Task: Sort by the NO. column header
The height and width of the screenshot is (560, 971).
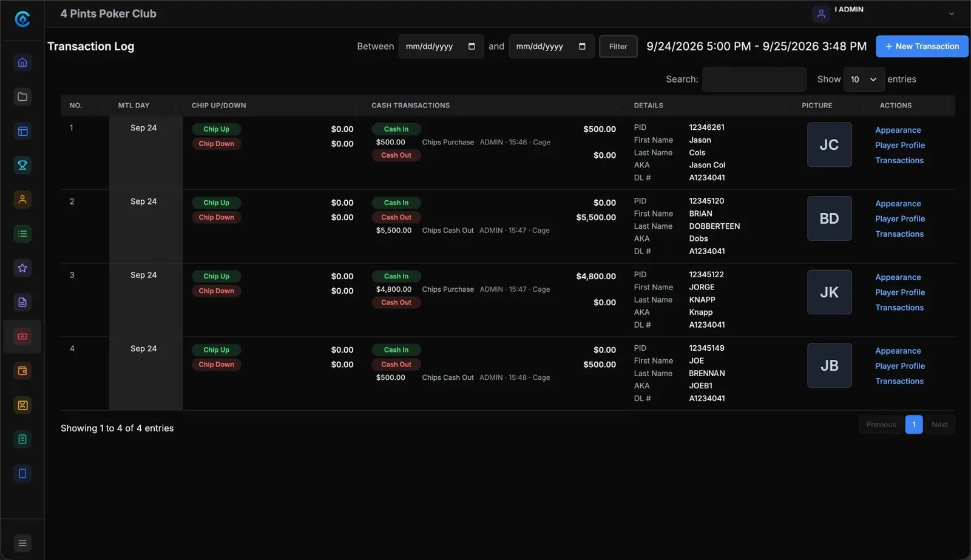Action: [x=84, y=106]
